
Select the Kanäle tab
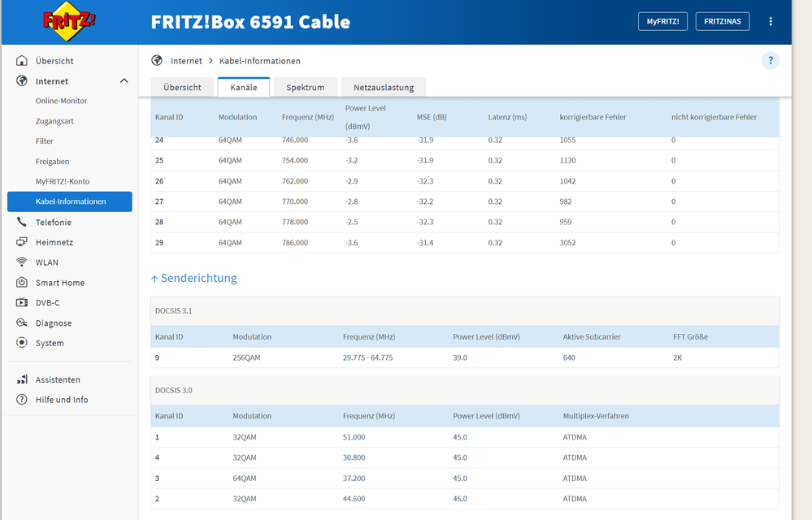tap(243, 88)
